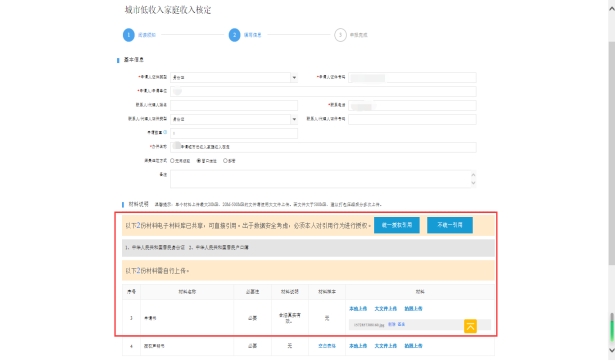Click the 城市低收入家庭收入核定 page title
615x361 pixels.
pyautogui.click(x=168, y=10)
